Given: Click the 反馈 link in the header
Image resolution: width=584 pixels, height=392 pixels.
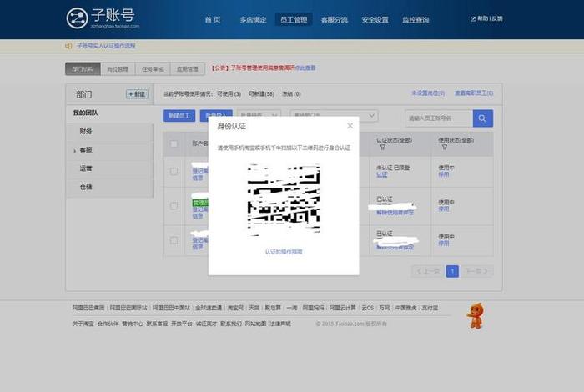Looking at the screenshot, I should (x=497, y=18).
